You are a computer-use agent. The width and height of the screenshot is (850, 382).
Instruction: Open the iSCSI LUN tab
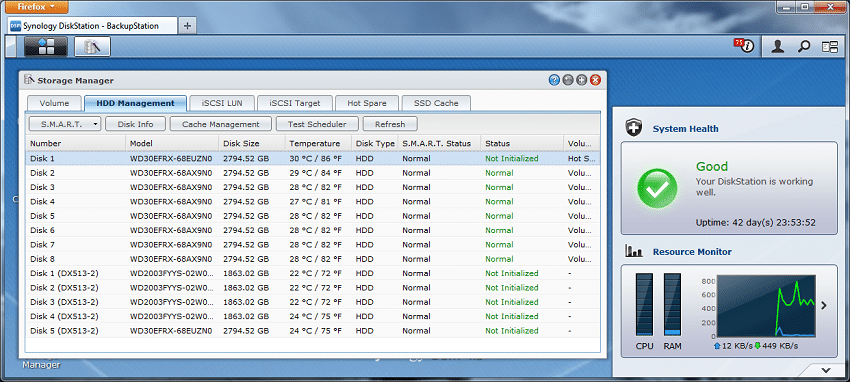222,103
